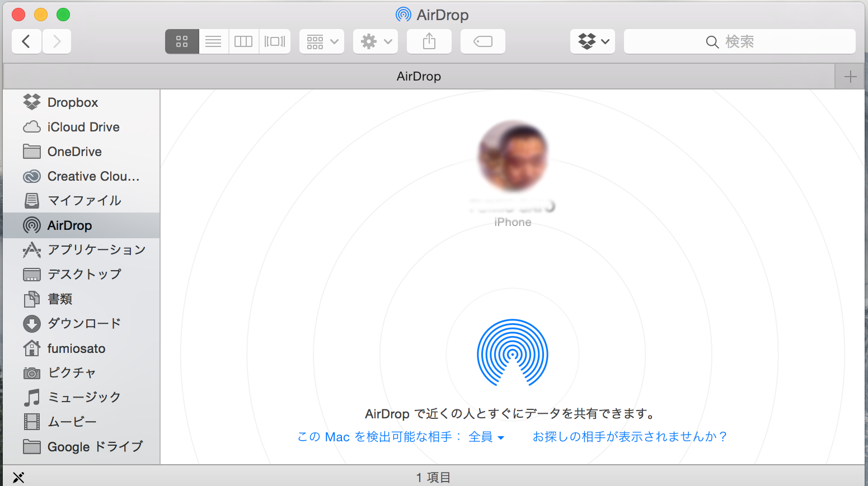Click the マイファイル icon in sidebar
The height and width of the screenshot is (486, 868).
pyautogui.click(x=32, y=200)
